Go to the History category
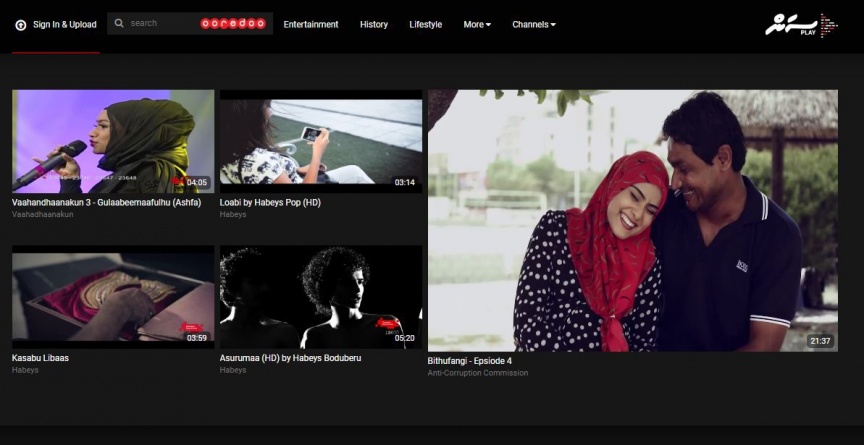Image resolution: width=864 pixels, height=445 pixels. click(373, 24)
